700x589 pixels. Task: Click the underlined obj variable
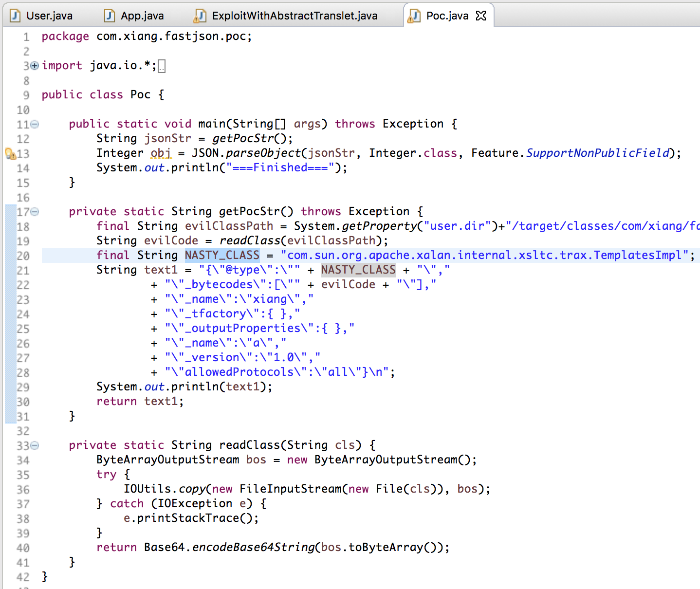click(x=161, y=153)
